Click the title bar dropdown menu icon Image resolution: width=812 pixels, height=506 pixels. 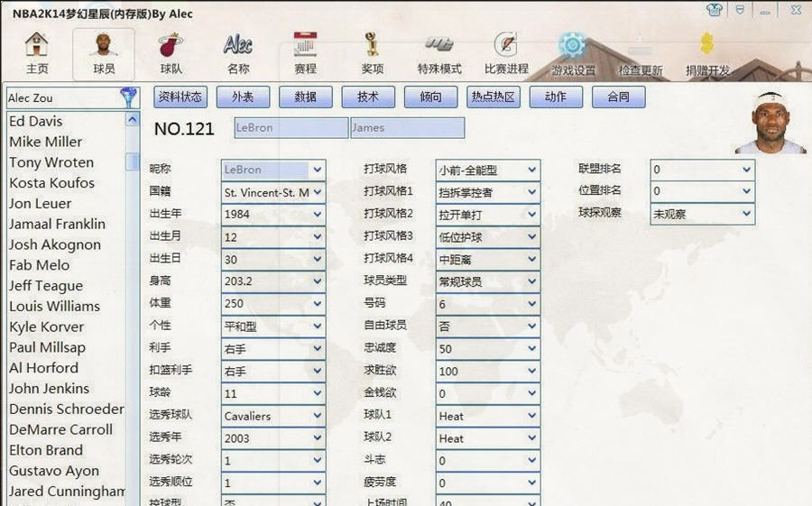(x=740, y=9)
